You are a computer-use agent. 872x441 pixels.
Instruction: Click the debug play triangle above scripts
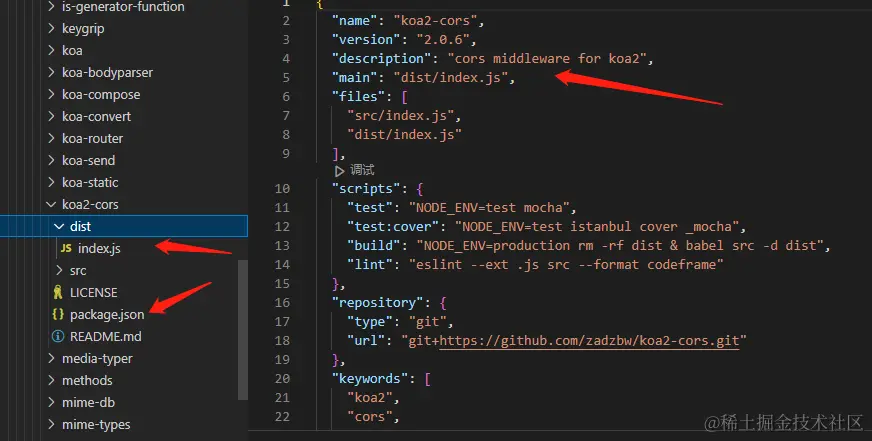point(339,171)
